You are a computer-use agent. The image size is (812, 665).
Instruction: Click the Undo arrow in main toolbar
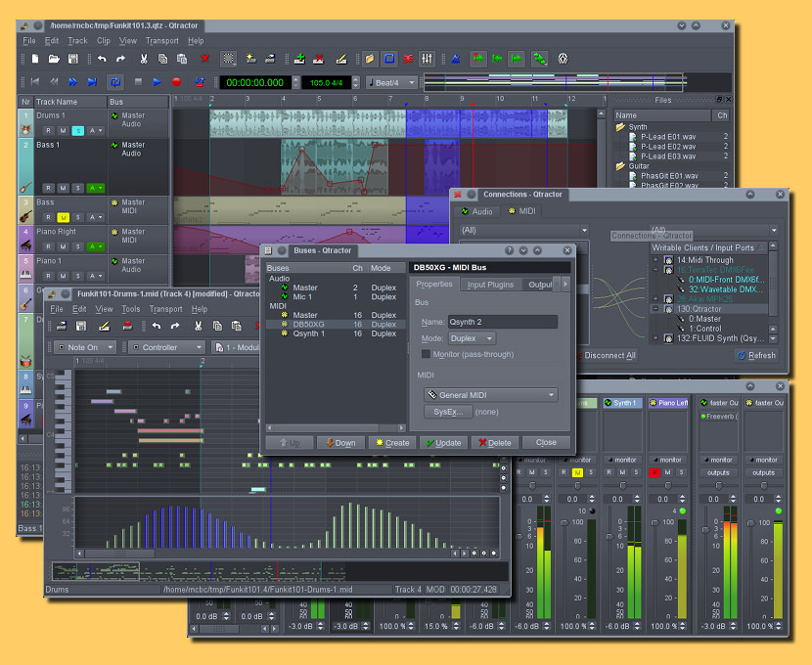point(101,59)
